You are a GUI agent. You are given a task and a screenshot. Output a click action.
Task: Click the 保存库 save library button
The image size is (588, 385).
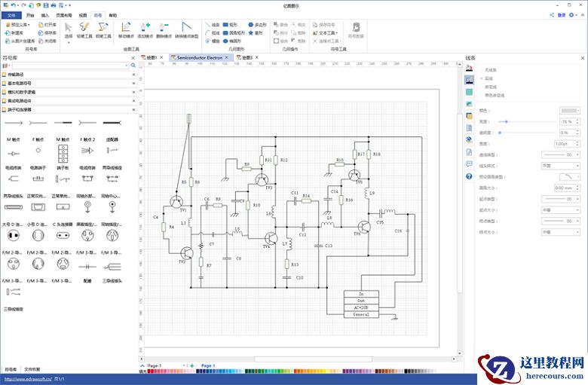tap(47, 33)
